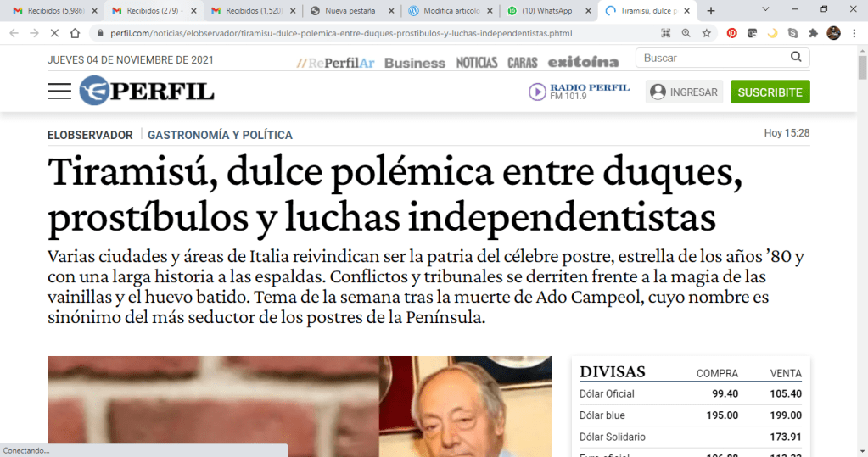Open the hamburger menu beside Perfil logo
The image size is (868, 457).
click(59, 92)
